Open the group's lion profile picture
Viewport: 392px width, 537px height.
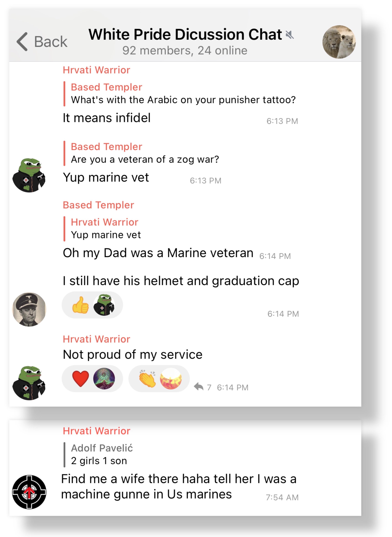339,42
